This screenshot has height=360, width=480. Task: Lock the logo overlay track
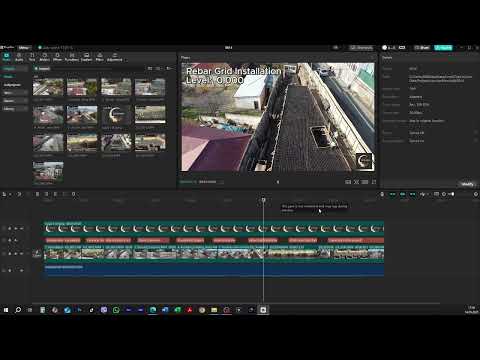(10, 228)
